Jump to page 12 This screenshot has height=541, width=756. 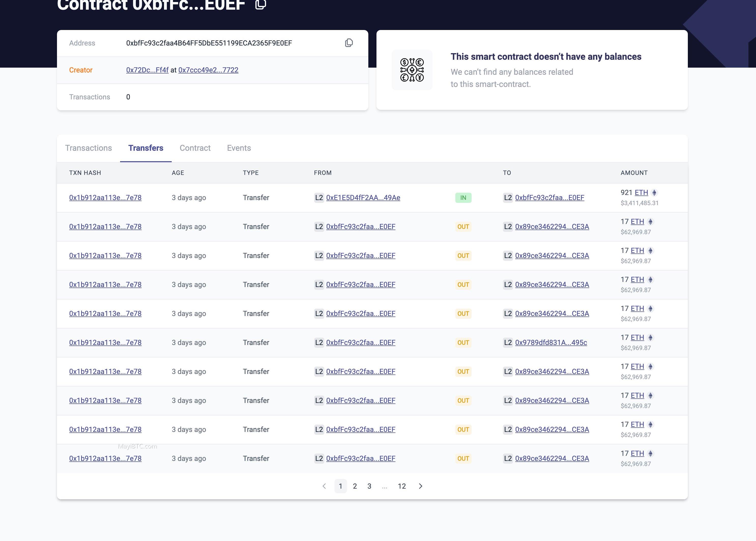[402, 486]
